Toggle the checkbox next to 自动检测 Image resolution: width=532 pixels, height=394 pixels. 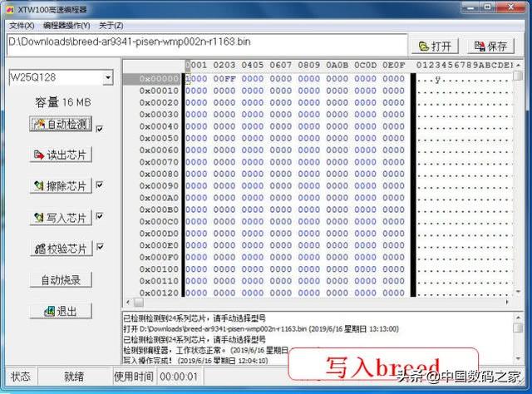[100, 129]
